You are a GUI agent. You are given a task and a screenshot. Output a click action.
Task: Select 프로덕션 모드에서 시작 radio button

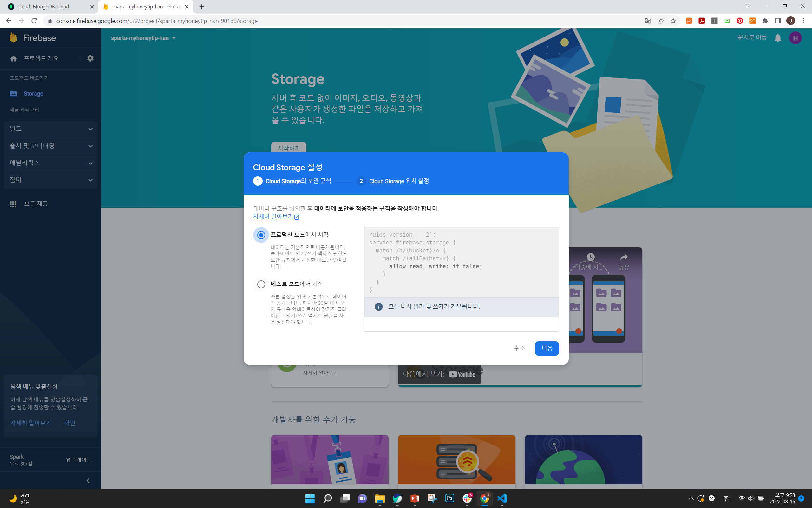tap(261, 235)
